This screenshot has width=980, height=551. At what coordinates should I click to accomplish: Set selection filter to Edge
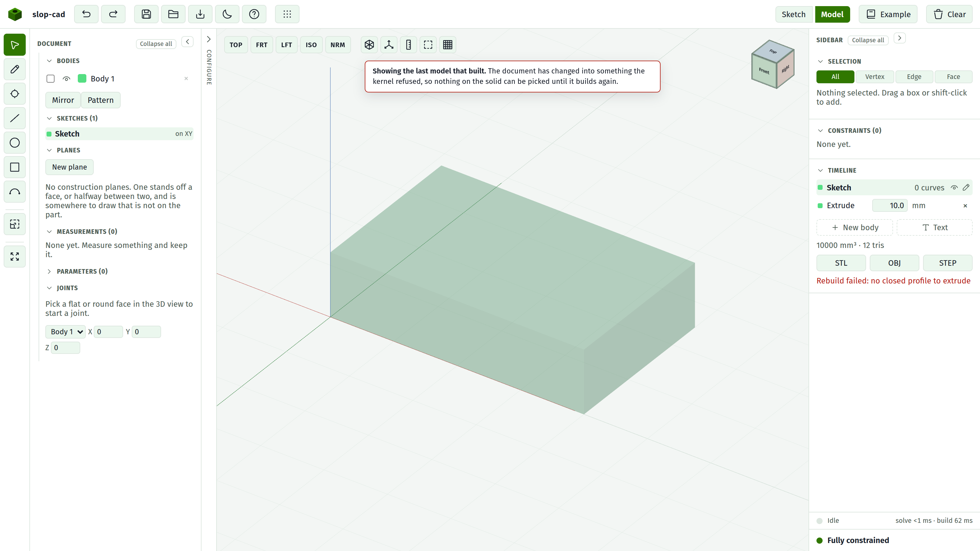point(914,77)
